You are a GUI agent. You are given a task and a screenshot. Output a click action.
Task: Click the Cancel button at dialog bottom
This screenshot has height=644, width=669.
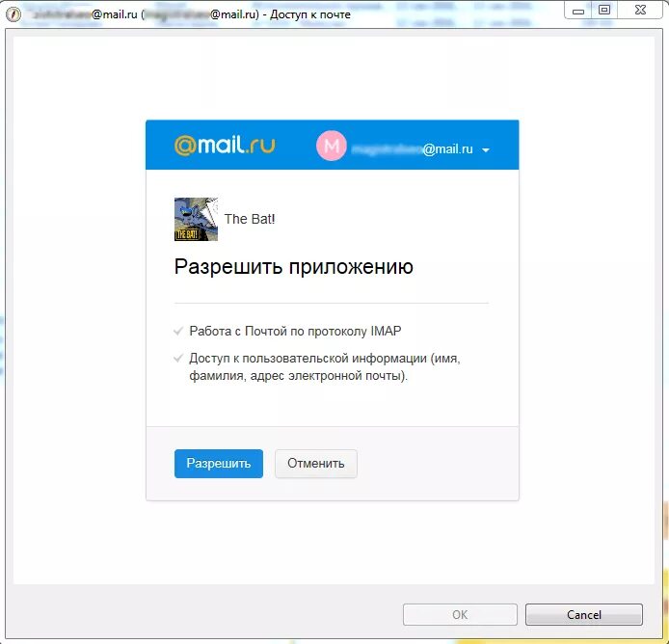point(583,614)
